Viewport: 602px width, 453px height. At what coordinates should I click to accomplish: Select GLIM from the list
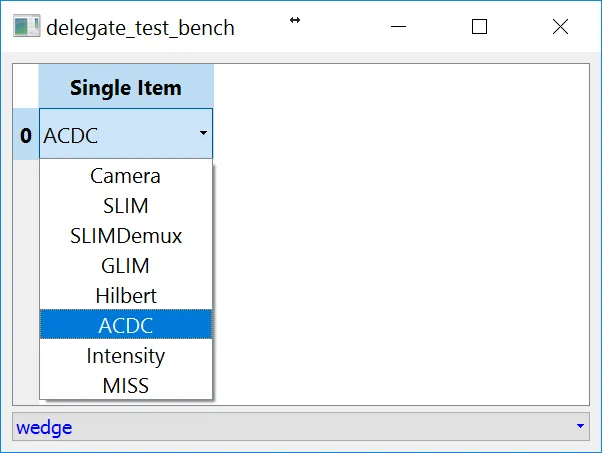coord(126,266)
